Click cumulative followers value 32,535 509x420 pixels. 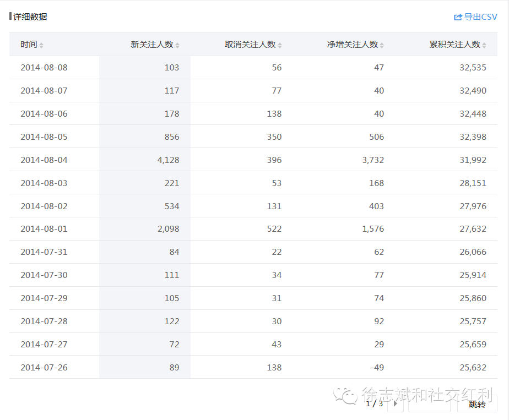(473, 68)
